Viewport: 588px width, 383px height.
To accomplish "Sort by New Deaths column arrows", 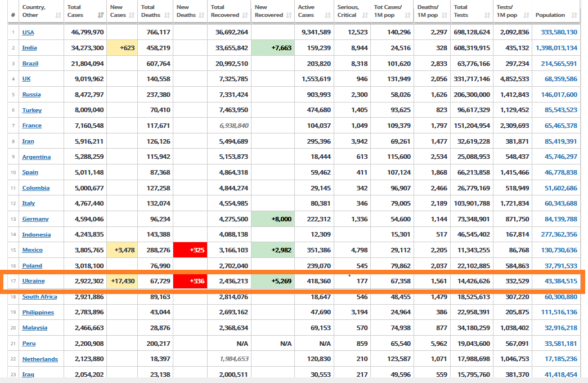I will [x=202, y=15].
